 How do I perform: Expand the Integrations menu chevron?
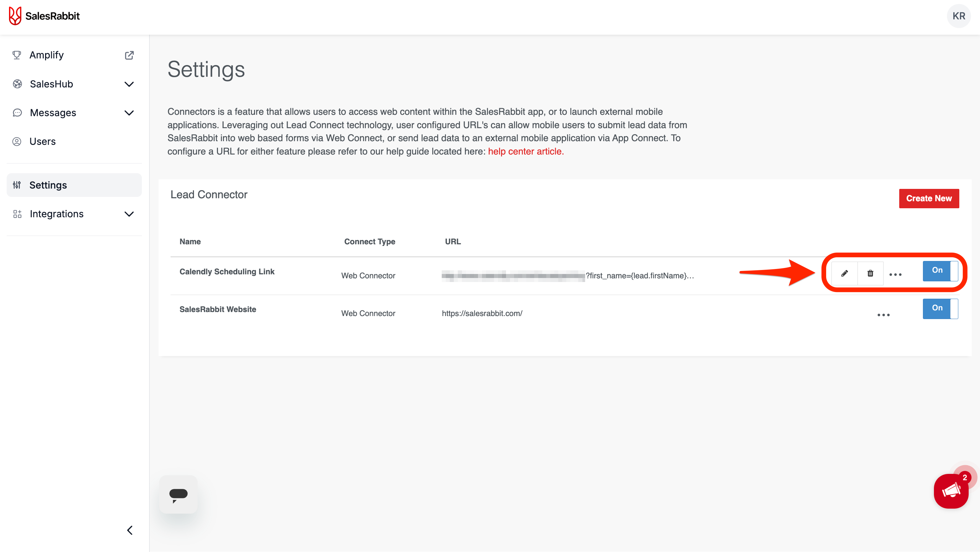130,214
